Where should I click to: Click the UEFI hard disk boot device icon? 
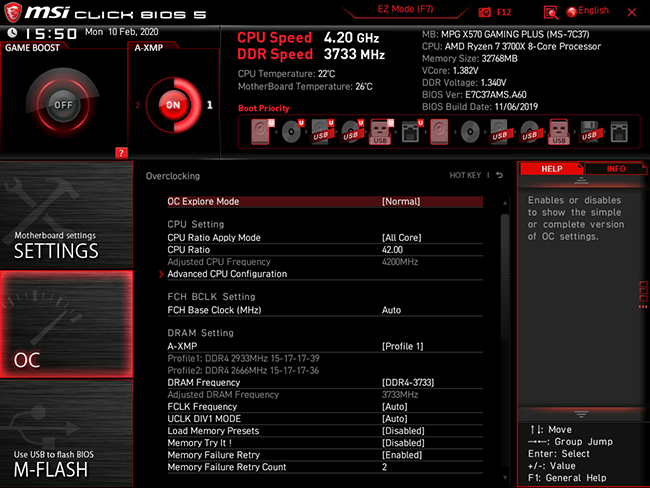point(262,131)
